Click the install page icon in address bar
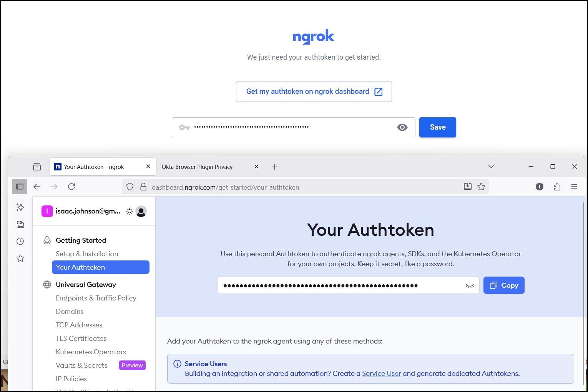 coord(467,187)
